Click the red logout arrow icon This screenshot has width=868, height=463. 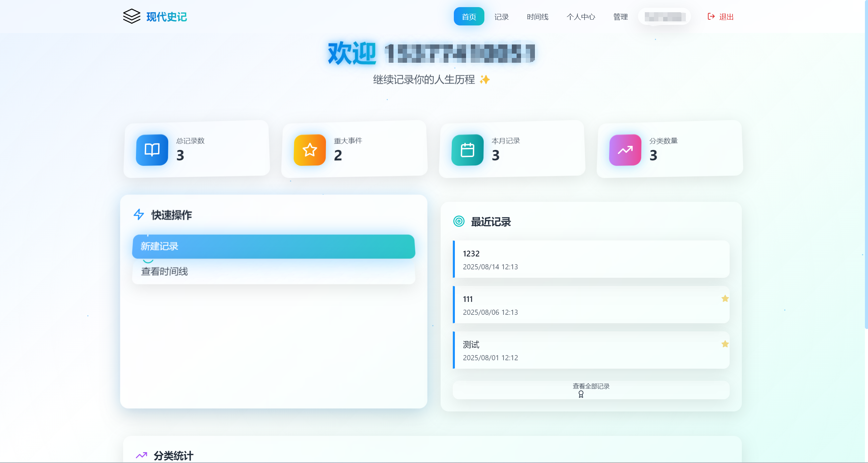pos(711,16)
